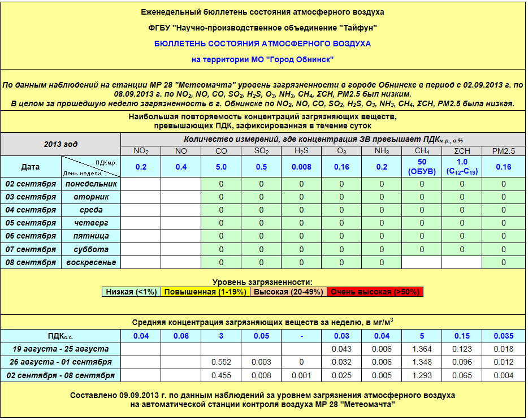Click the '2013 год' header cell
This screenshot has height=420, width=528.
click(60, 144)
